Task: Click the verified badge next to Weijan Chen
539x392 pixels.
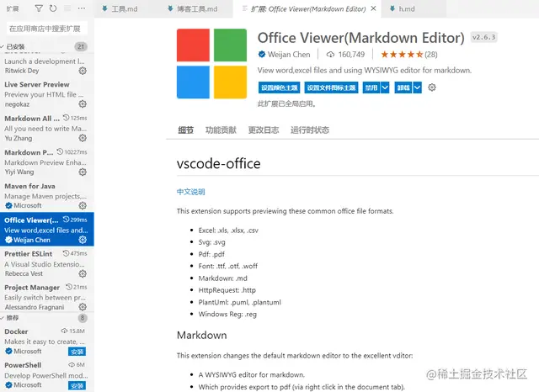Action: pos(262,54)
